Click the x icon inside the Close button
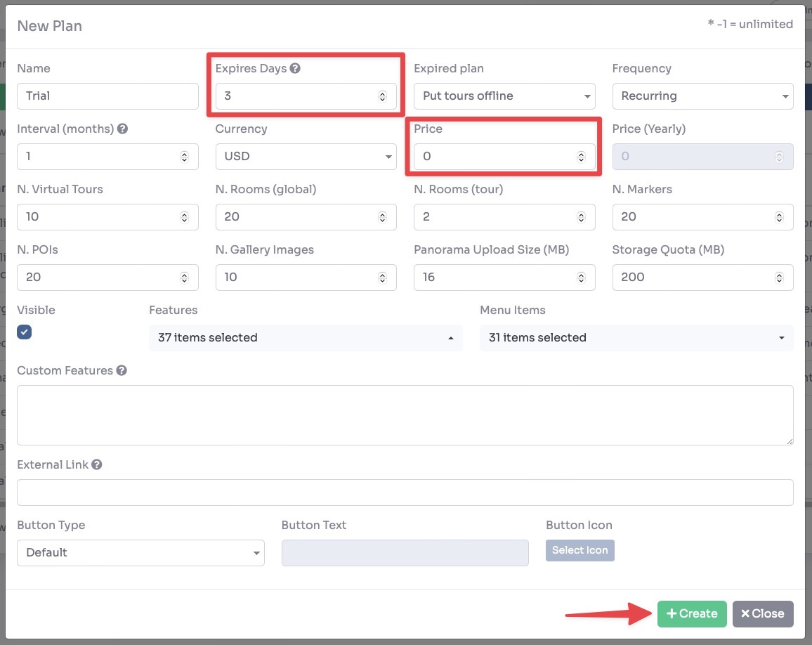 747,613
